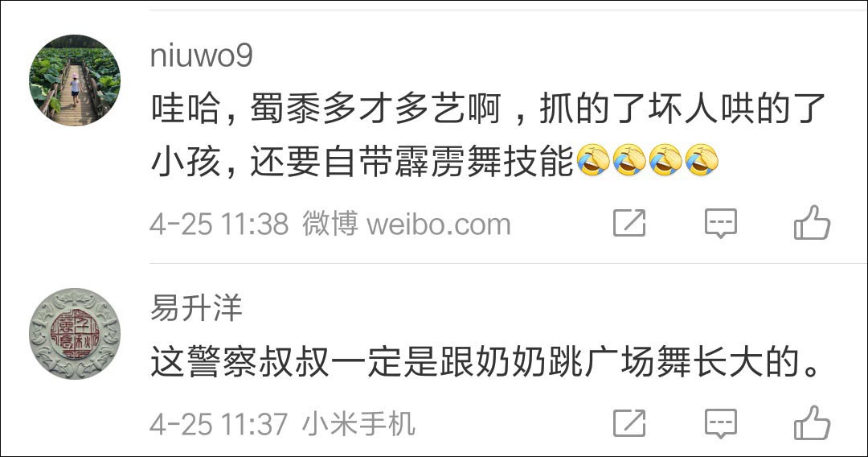Repost 易升洋's comment using the share icon
The image size is (868, 457).
(629, 423)
